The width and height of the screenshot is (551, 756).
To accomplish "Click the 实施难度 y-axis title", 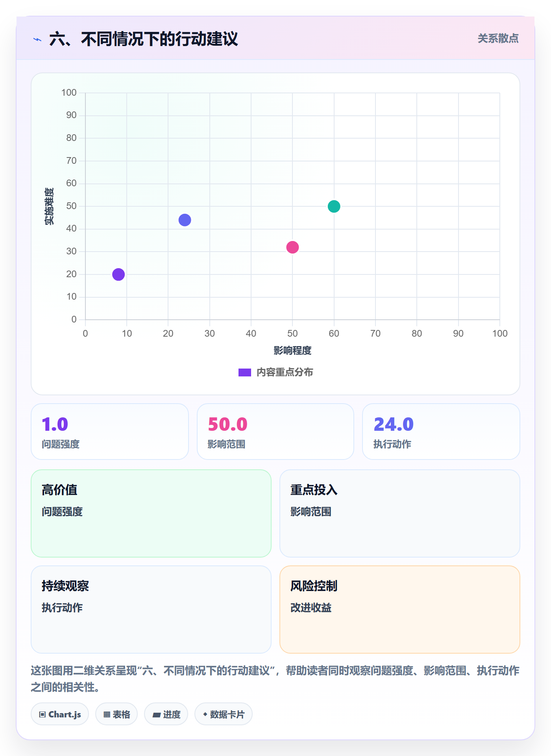I will pyautogui.click(x=49, y=206).
